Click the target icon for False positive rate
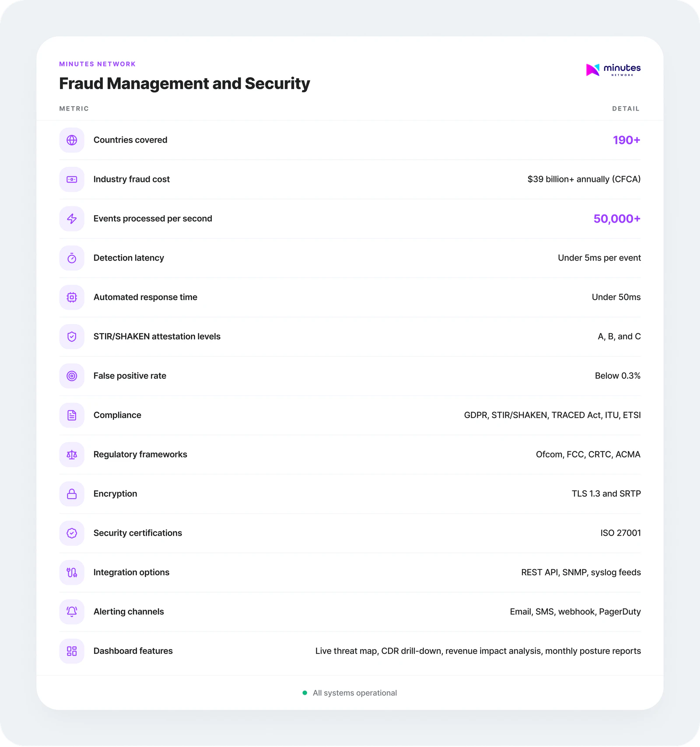 point(72,376)
